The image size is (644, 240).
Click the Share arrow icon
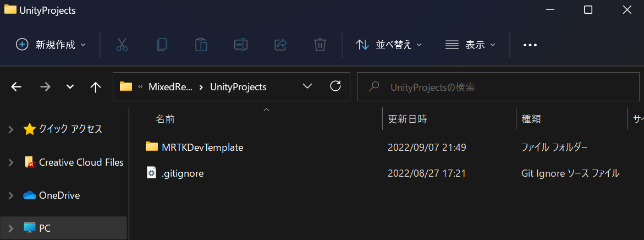(280, 45)
